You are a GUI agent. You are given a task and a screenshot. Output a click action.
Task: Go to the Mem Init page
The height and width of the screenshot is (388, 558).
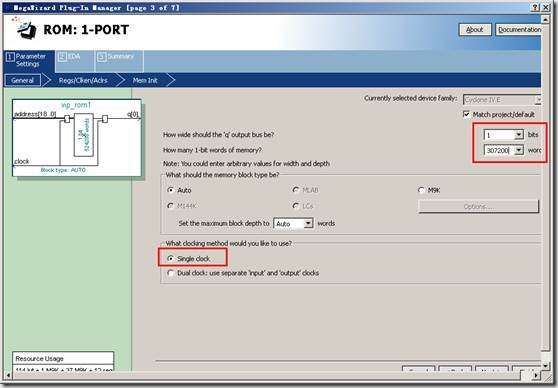pos(145,80)
